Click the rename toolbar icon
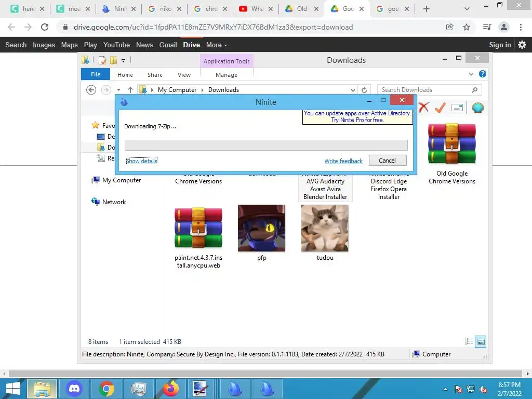This screenshot has height=399, width=532. pyautogui.click(x=457, y=108)
